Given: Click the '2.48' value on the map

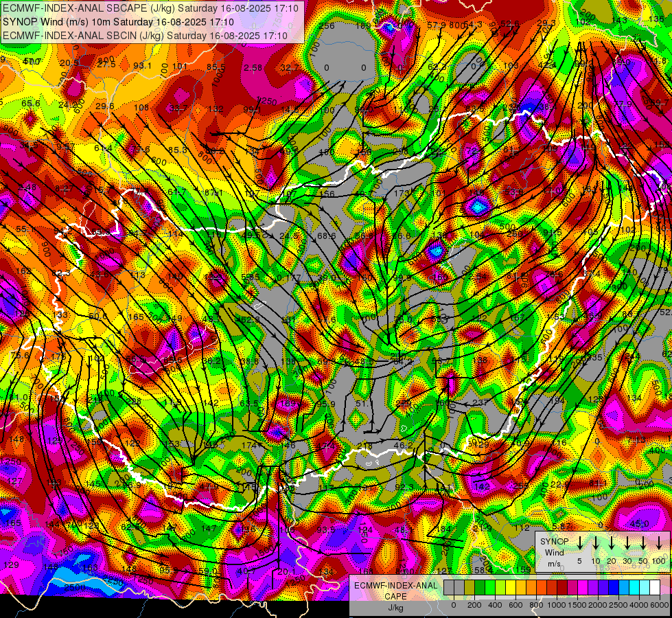Looking at the screenshot, I should click(x=27, y=187).
